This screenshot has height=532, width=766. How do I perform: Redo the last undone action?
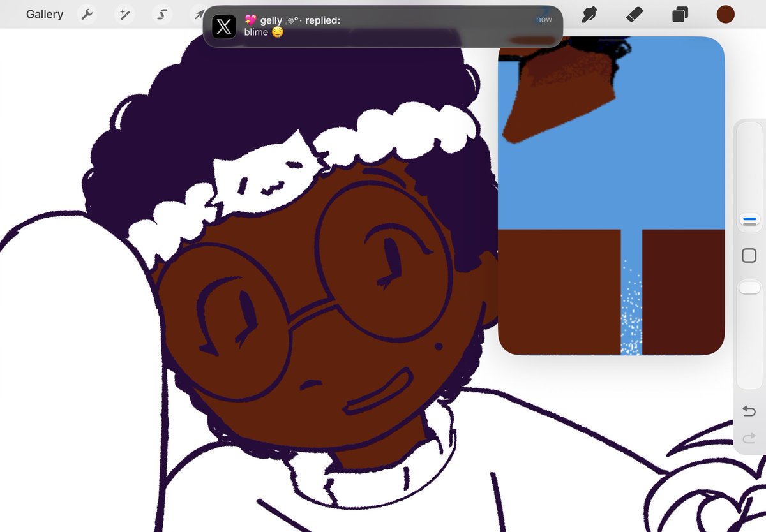749,438
